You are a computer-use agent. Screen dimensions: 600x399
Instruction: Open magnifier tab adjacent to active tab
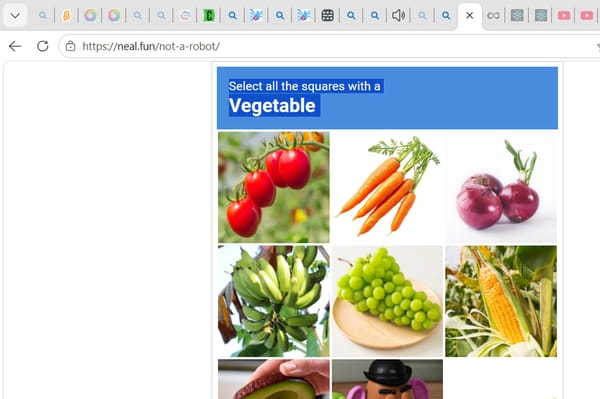click(446, 16)
